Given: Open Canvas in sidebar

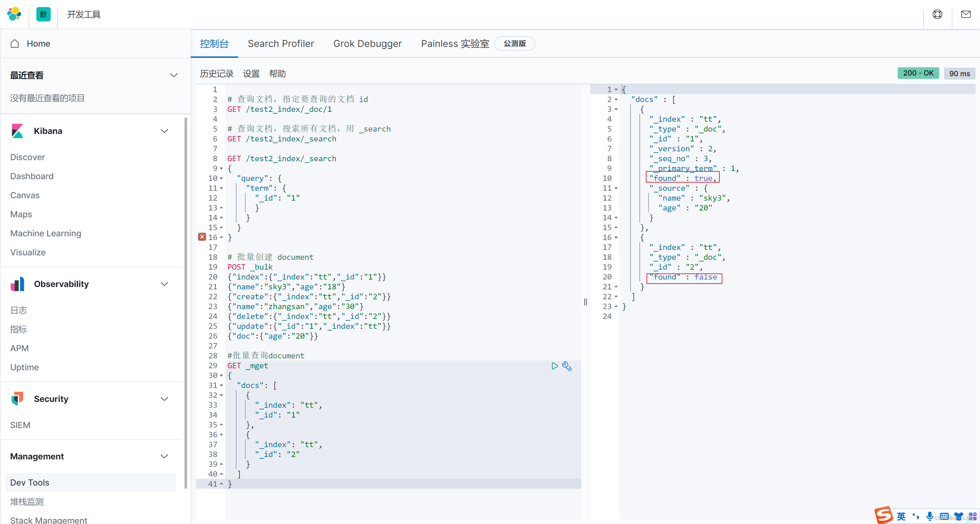Looking at the screenshot, I should [25, 195].
